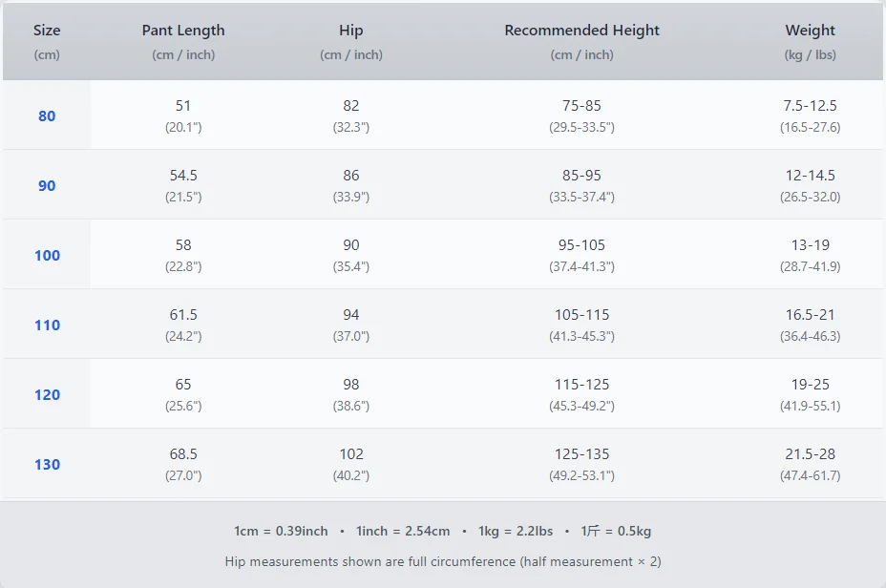The image size is (886, 588).
Task: Choose size 120 row label
Action: pos(47,395)
